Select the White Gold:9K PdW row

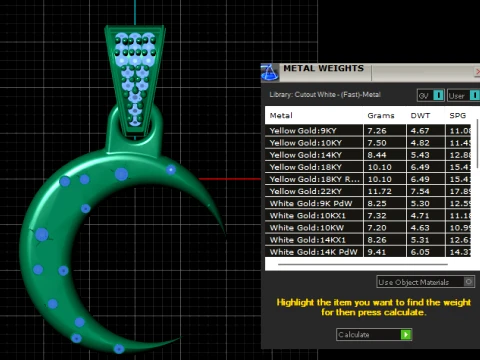click(x=368, y=203)
